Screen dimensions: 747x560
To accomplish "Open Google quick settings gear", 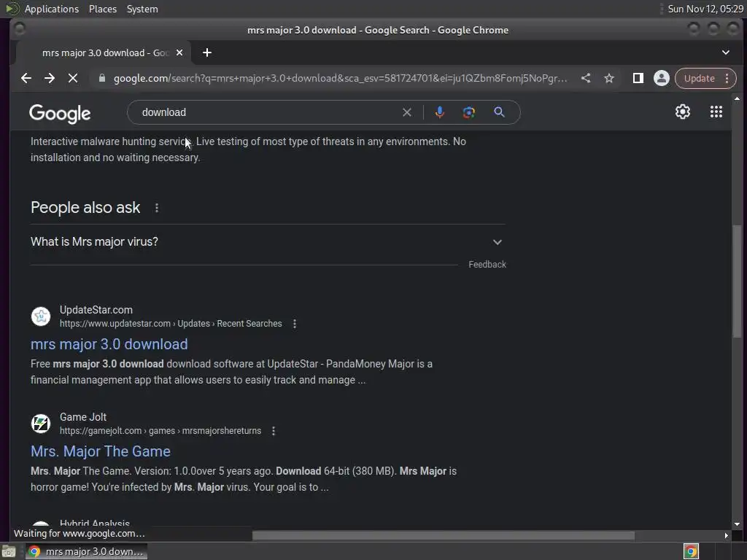I will click(683, 112).
